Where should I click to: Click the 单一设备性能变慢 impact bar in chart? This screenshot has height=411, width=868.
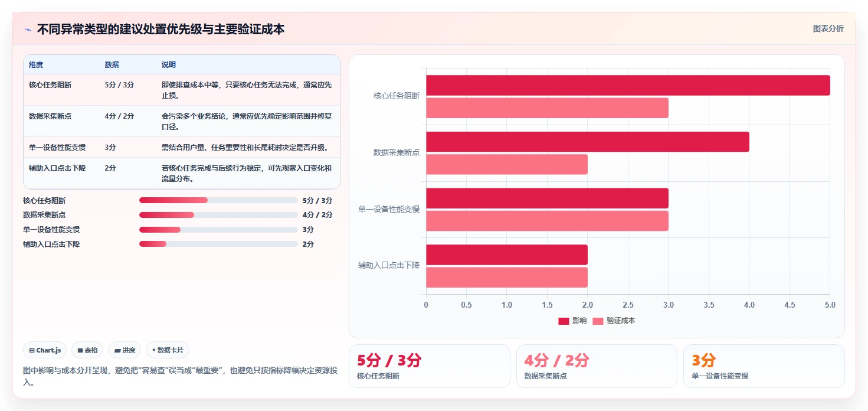point(547,198)
